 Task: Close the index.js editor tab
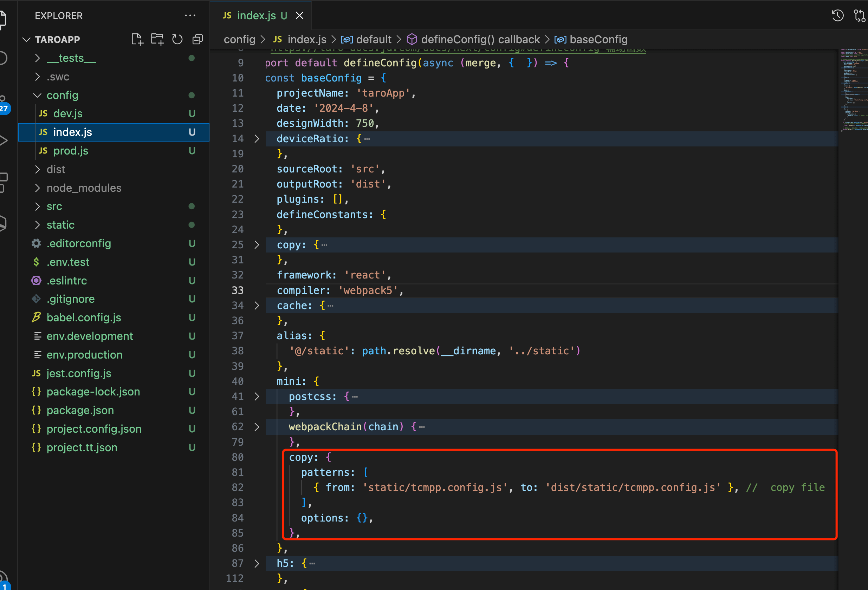tap(299, 16)
